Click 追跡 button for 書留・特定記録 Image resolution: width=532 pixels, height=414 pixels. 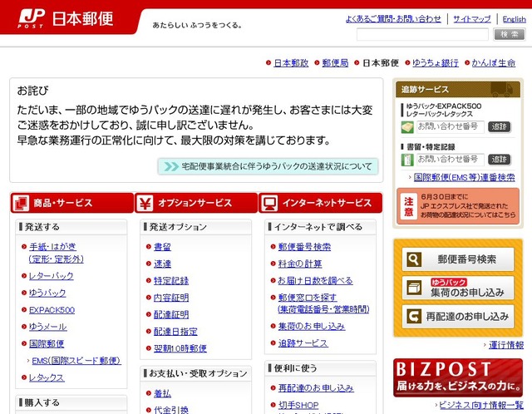[499, 160]
